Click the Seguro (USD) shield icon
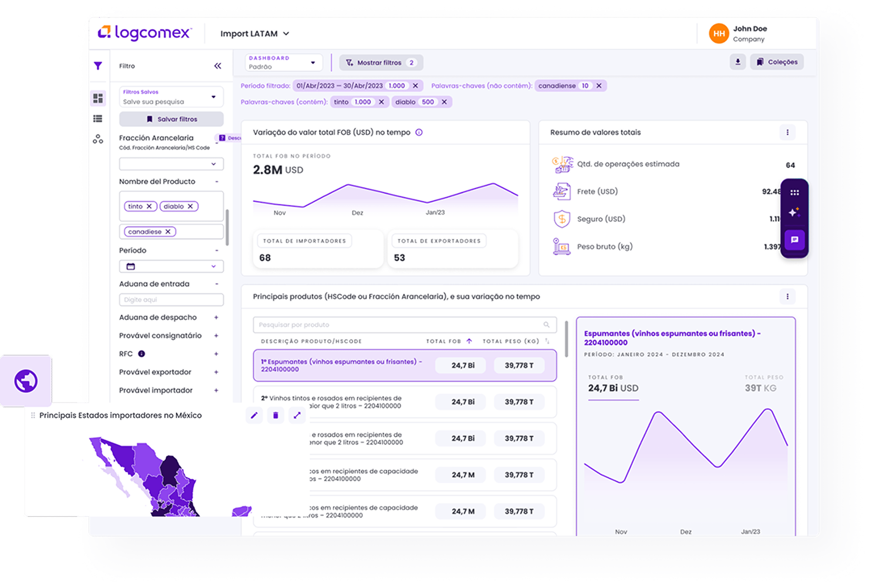 [x=562, y=219]
